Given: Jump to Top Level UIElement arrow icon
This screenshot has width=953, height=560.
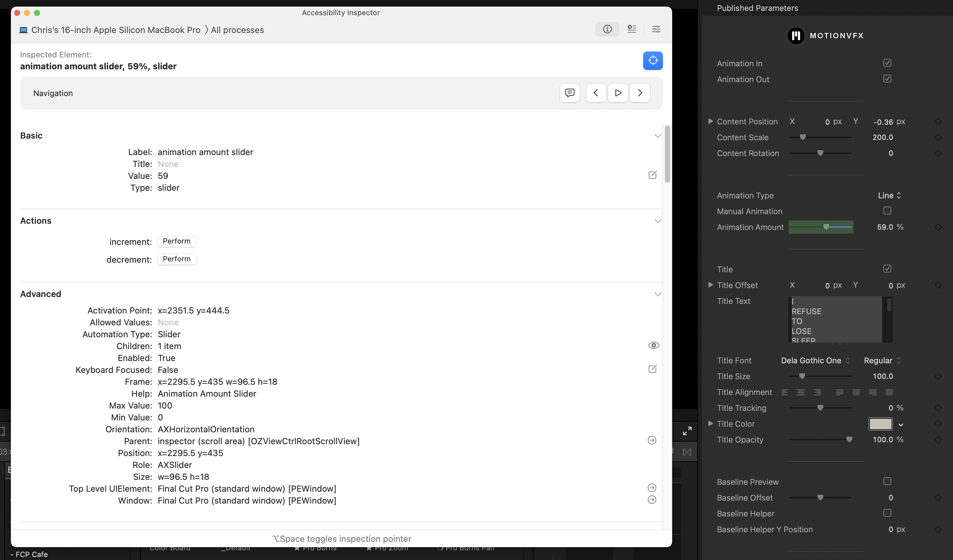Looking at the screenshot, I should (652, 488).
